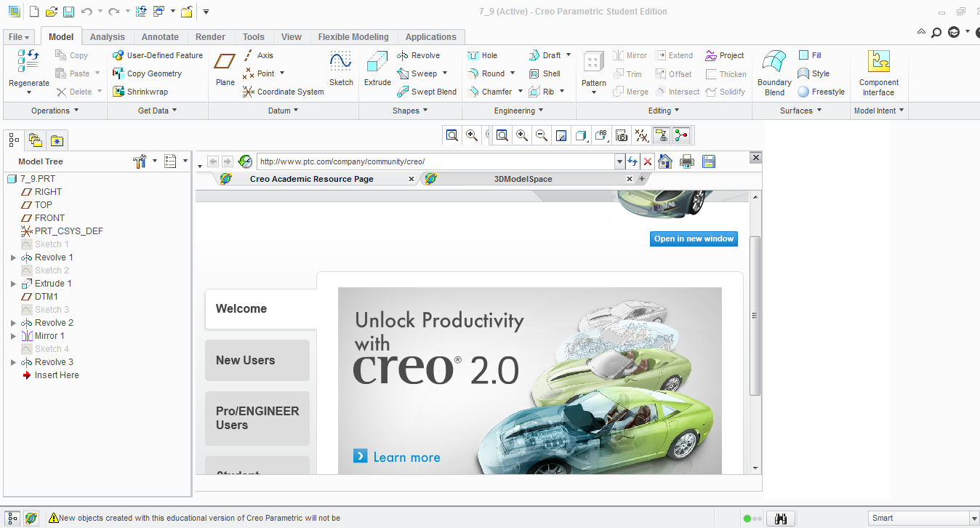Select the Project editing tool
The image size is (980, 528).
click(725, 55)
